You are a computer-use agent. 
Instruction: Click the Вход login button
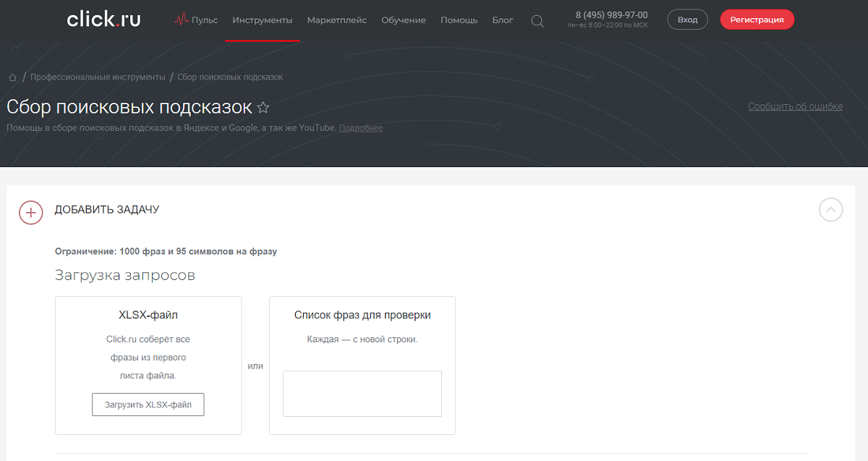[x=687, y=20]
